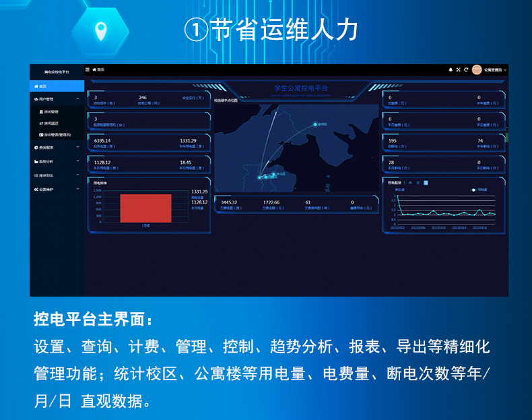Click the refresh icon in the top bar
532x420 pixels.
click(x=466, y=69)
